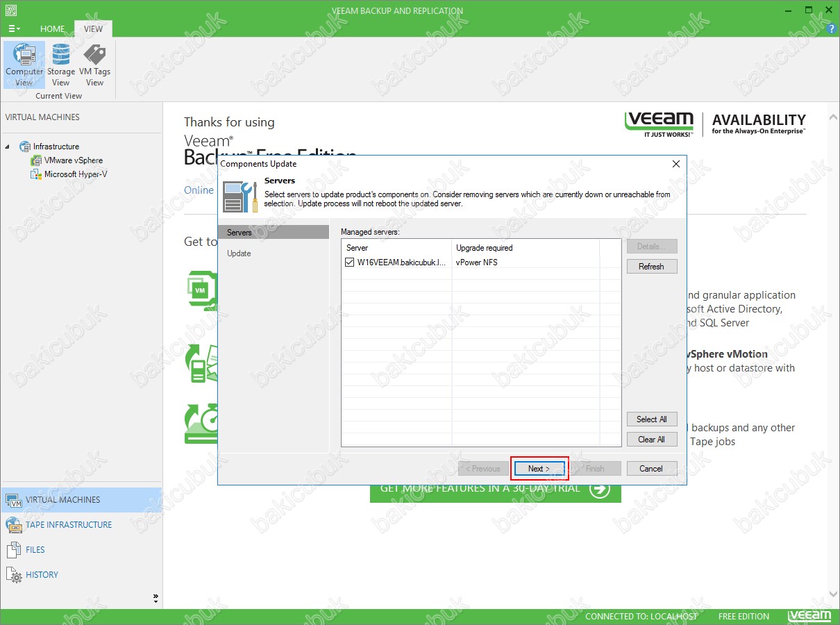Click the FREE EDITION status text
This screenshot has width=840, height=625.
(744, 617)
